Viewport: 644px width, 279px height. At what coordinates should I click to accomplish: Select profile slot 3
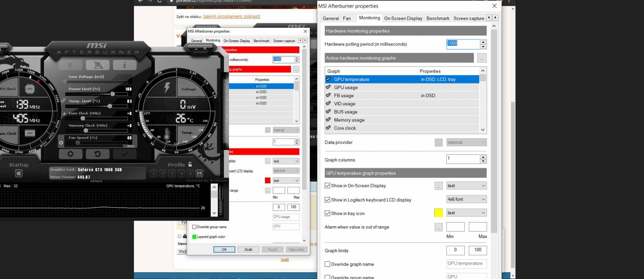[x=171, y=173]
